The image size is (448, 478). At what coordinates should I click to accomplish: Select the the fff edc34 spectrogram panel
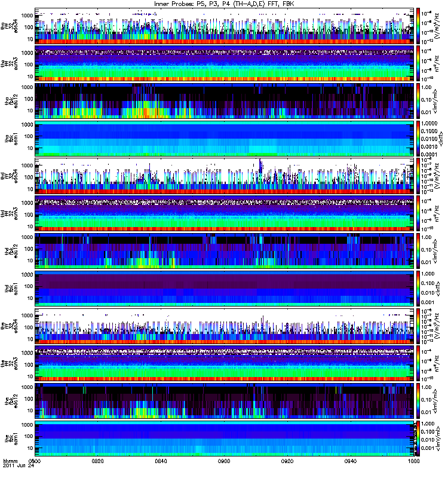coord(225,326)
